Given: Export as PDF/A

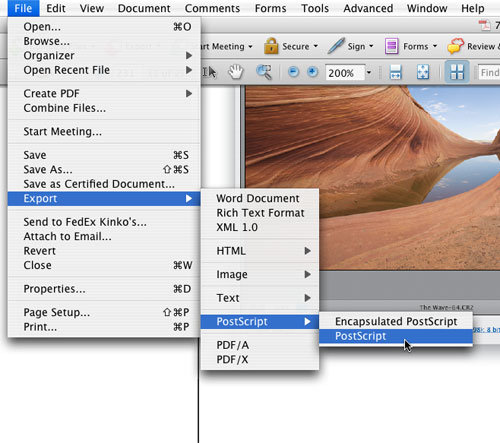Looking at the screenshot, I should (x=260, y=345).
